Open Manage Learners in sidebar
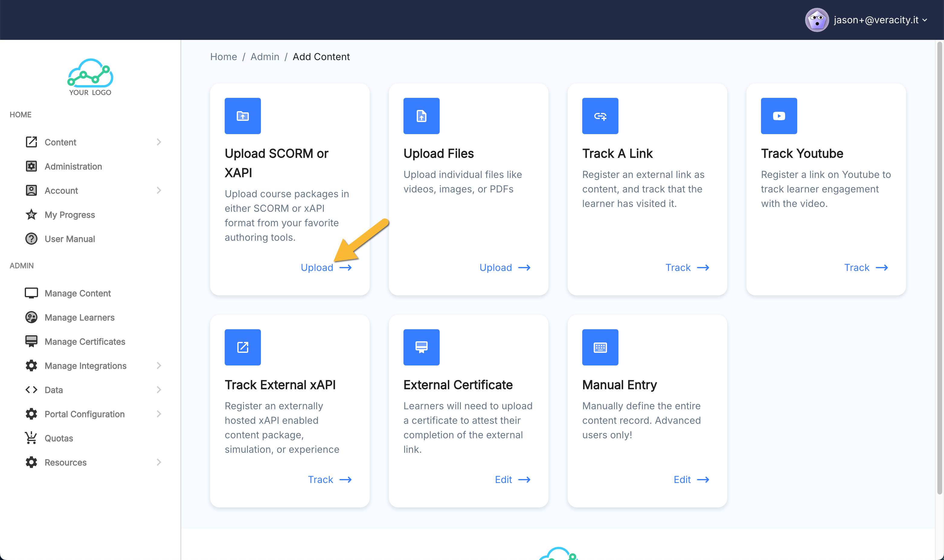944x560 pixels. coord(79,317)
